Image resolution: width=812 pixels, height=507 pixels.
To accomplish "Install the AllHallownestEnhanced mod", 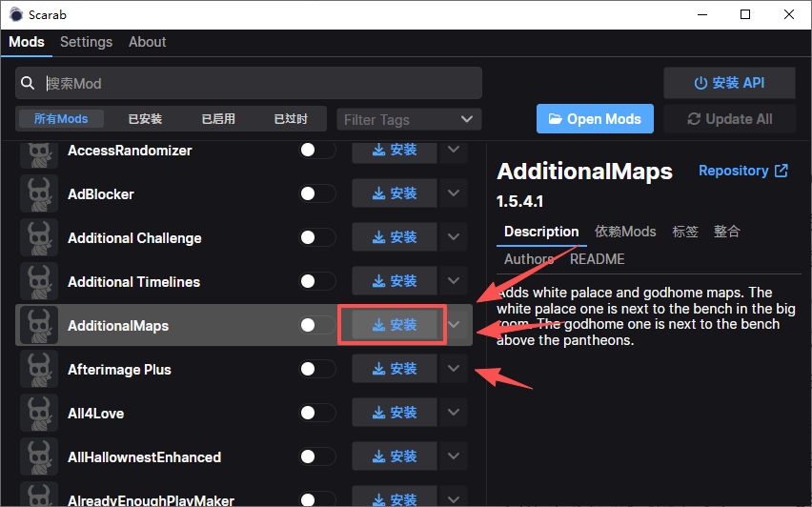I will pos(395,456).
